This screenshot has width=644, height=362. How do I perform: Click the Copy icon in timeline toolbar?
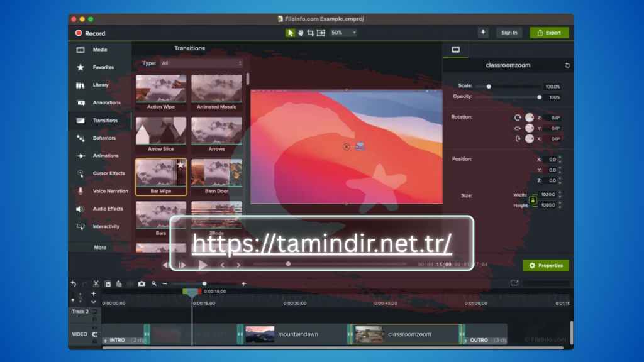point(108,283)
